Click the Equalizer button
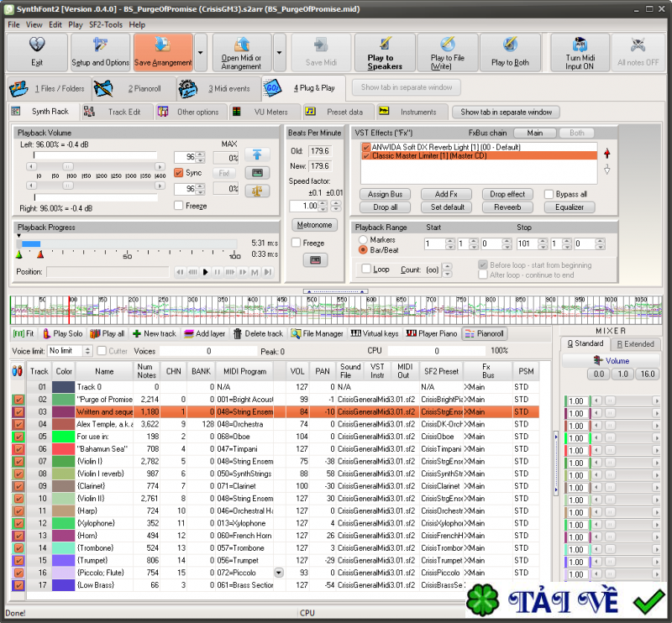 tap(569, 207)
